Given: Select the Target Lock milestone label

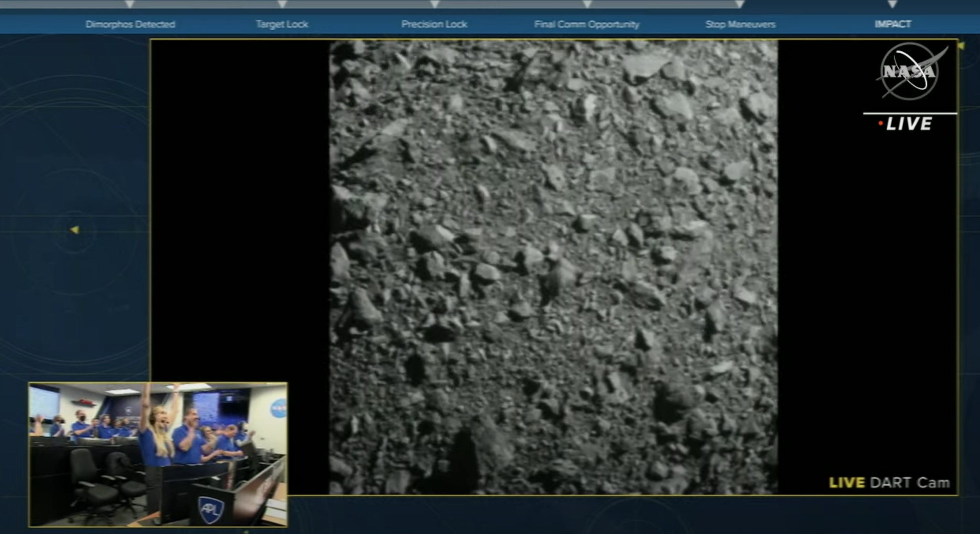Looking at the screenshot, I should point(282,24).
